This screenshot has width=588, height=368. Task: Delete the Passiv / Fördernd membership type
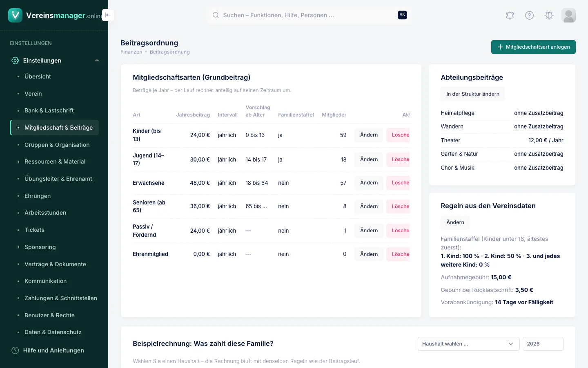[398, 231]
